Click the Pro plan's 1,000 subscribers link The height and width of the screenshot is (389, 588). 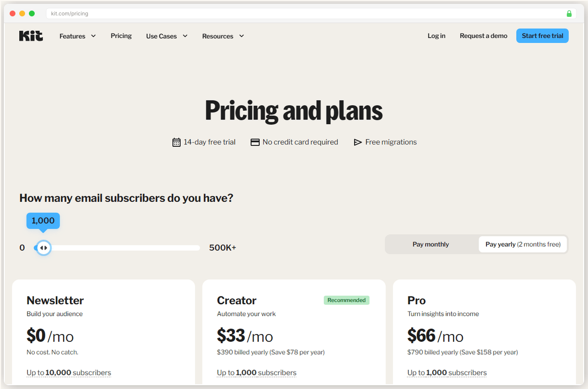(447, 372)
